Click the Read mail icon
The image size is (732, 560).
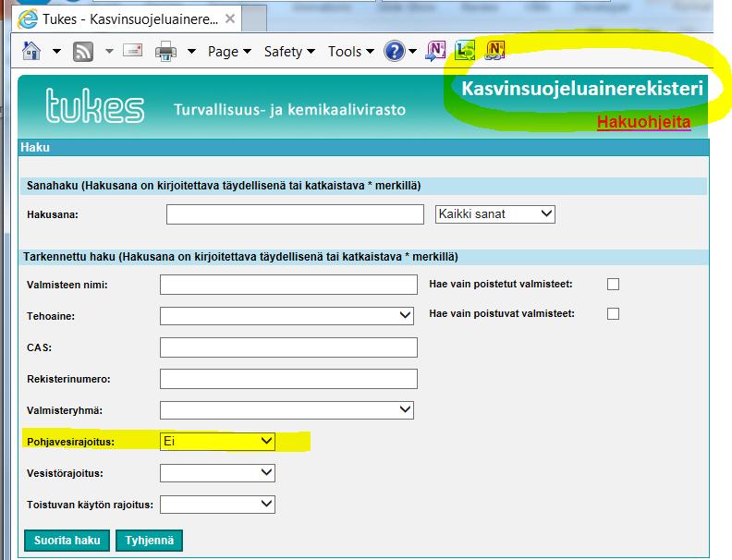click(x=132, y=50)
